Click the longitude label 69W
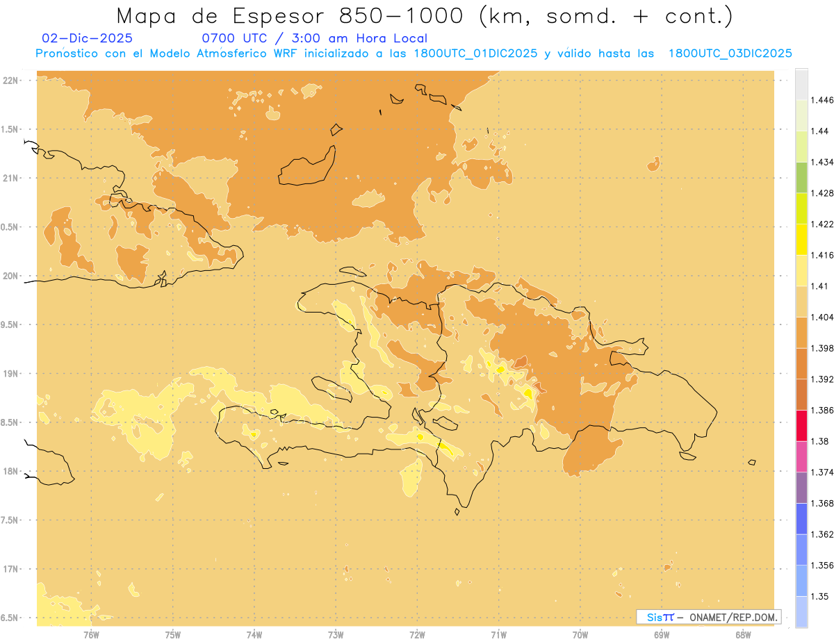This screenshot has width=834, height=644. point(662,634)
